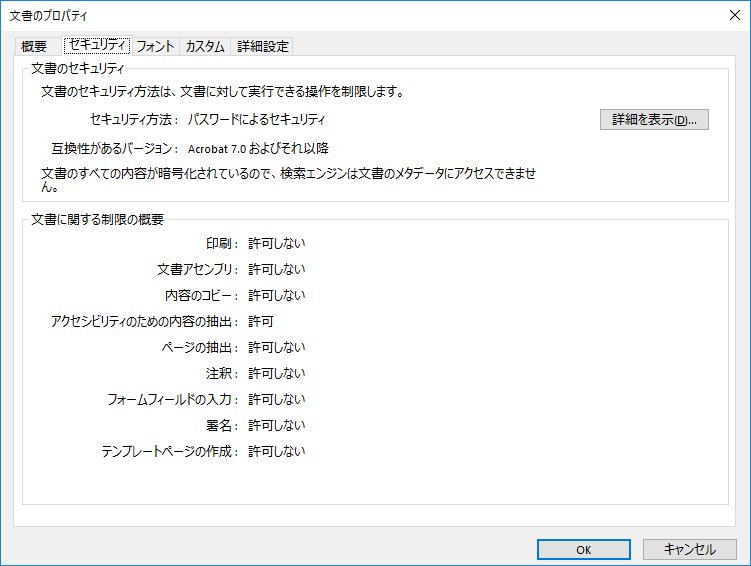751x566 pixels.
Task: Click the 許可 value for accessibility extraction
Action: point(261,321)
